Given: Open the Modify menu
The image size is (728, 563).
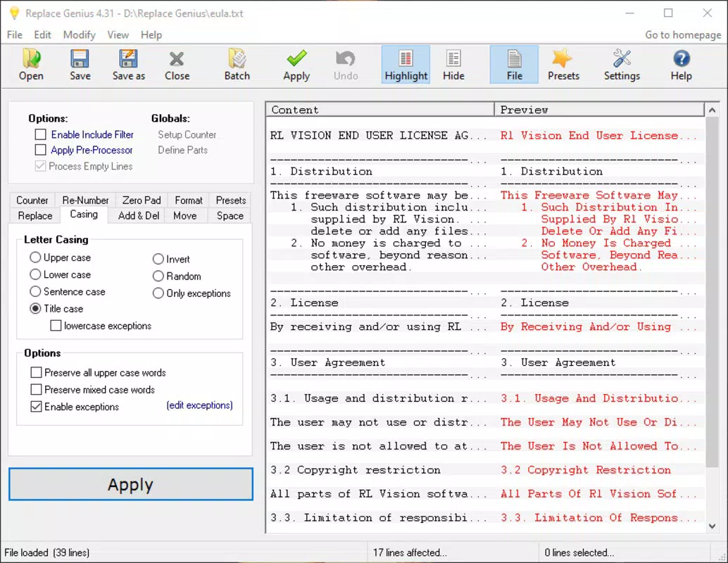Looking at the screenshot, I should [79, 34].
